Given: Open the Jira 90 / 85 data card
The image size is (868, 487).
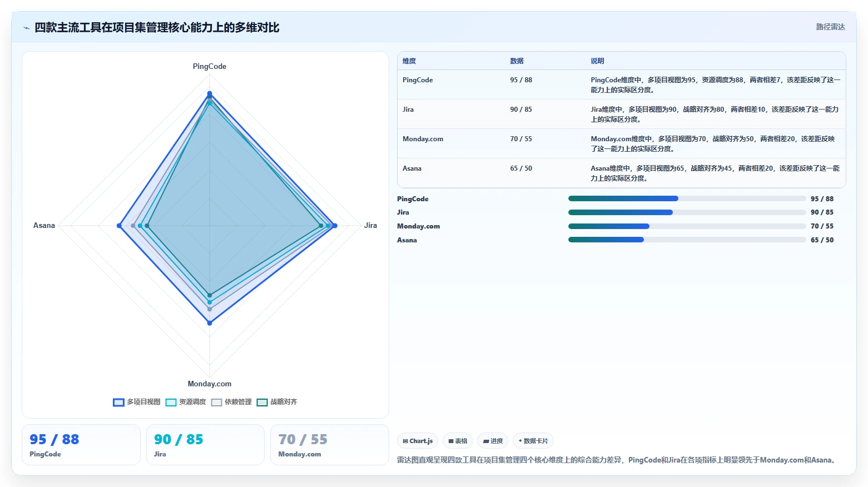Looking at the screenshot, I should tap(205, 445).
